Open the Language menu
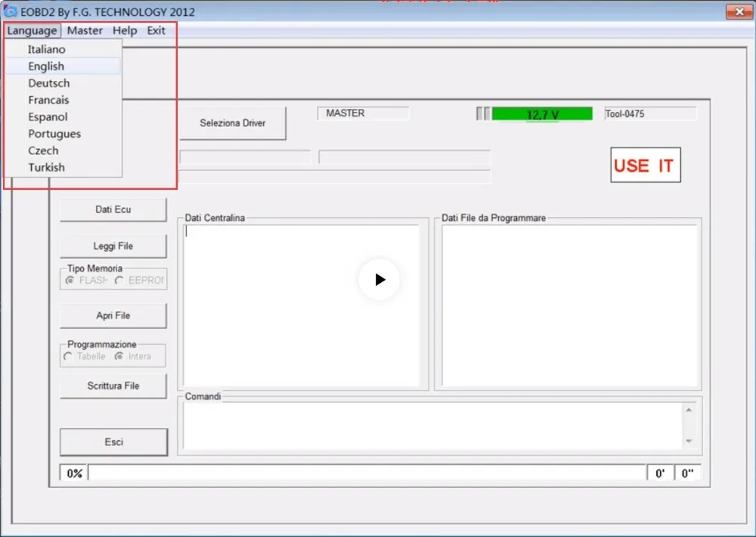 tap(33, 30)
